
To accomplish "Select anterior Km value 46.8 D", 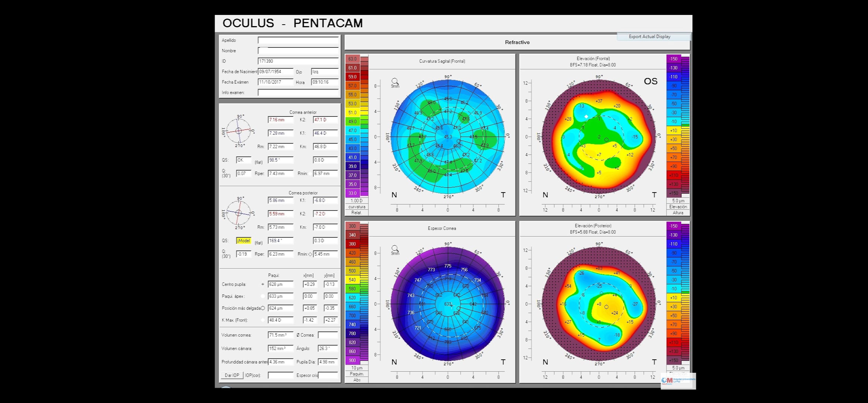I will click(x=325, y=147).
